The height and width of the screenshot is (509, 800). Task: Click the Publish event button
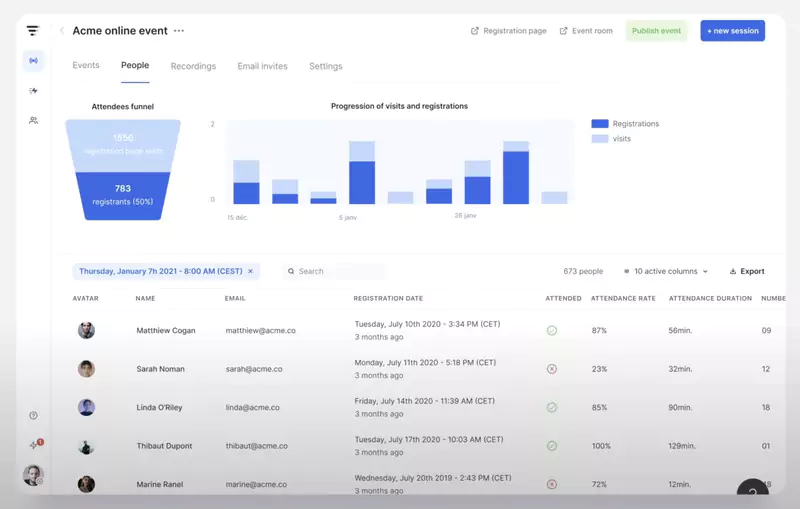(656, 31)
